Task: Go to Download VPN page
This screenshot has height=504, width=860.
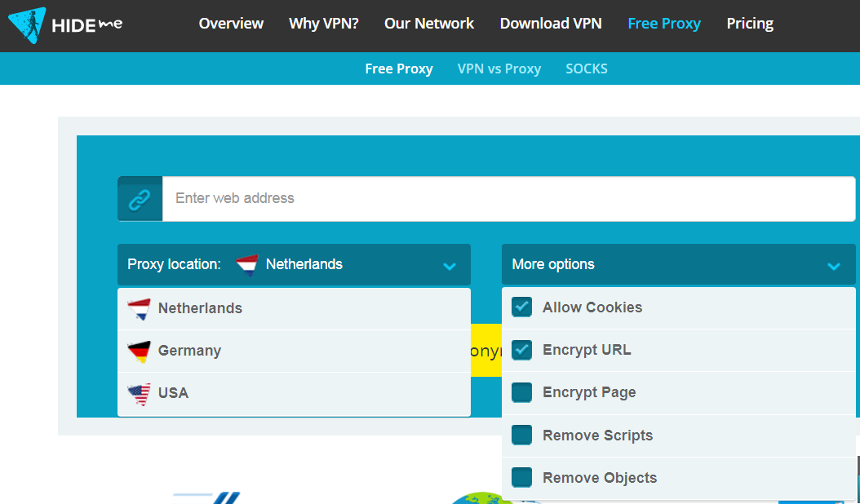Action: tap(551, 24)
